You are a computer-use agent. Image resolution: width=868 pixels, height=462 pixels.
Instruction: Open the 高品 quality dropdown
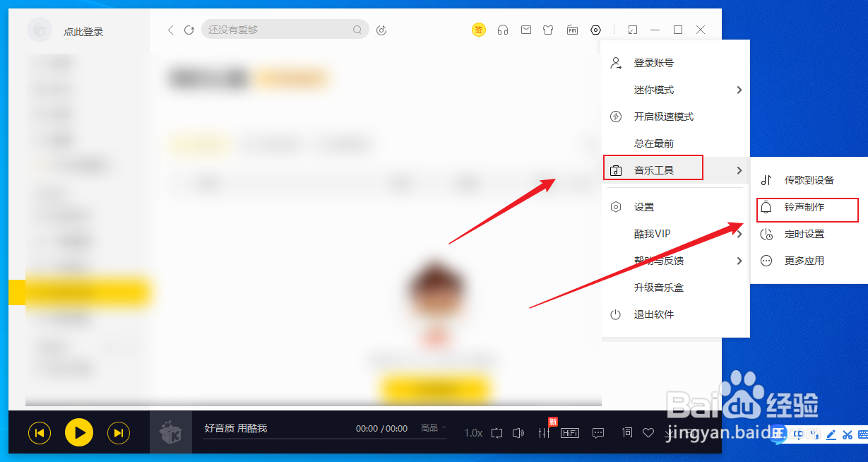434,428
